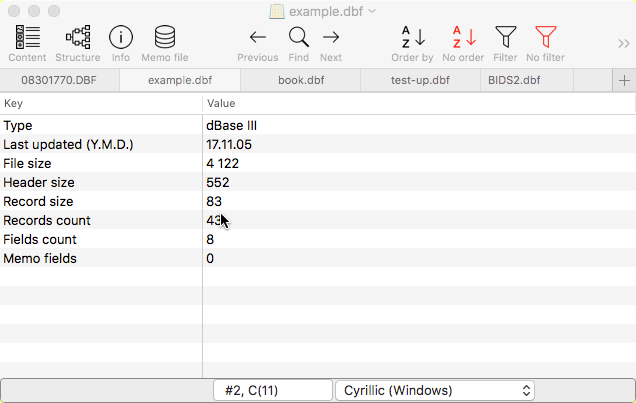Switch to the book.dbf tab
The height and width of the screenshot is (403, 636).
300,80
